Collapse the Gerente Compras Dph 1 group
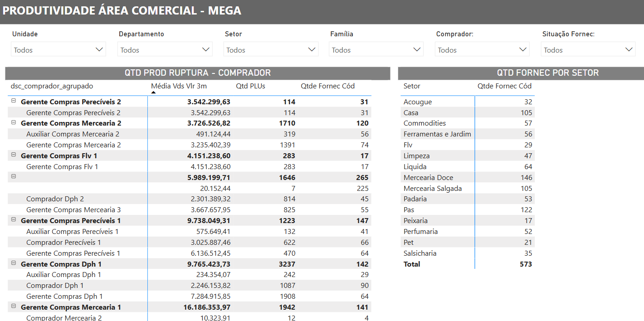 coord(14,263)
